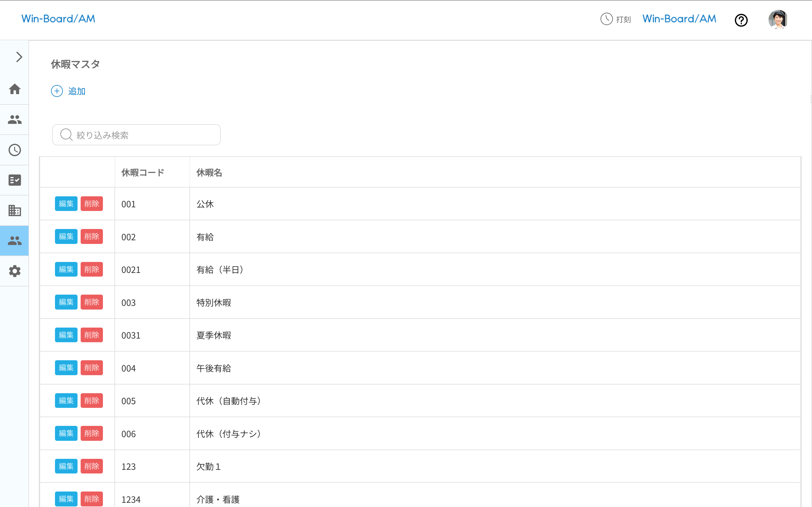This screenshot has height=507, width=812.
Task: Click the Win-Board/AM logo at top left
Action: (58, 19)
